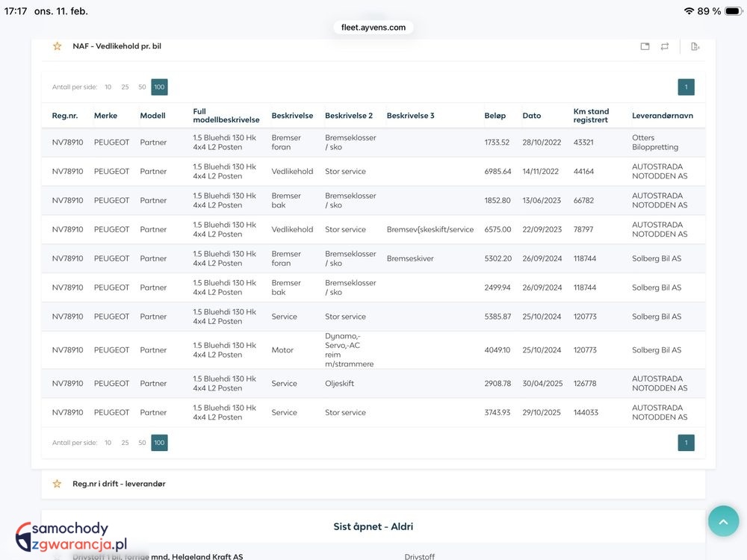Image resolution: width=747 pixels, height=560 pixels.
Task: Sort table by Beløp column header
Action: [495, 116]
